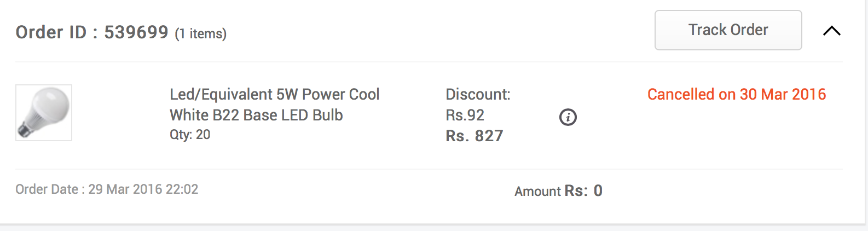Click the word Cancelled in red status
Viewport: 868px width, 231px height.
point(681,94)
